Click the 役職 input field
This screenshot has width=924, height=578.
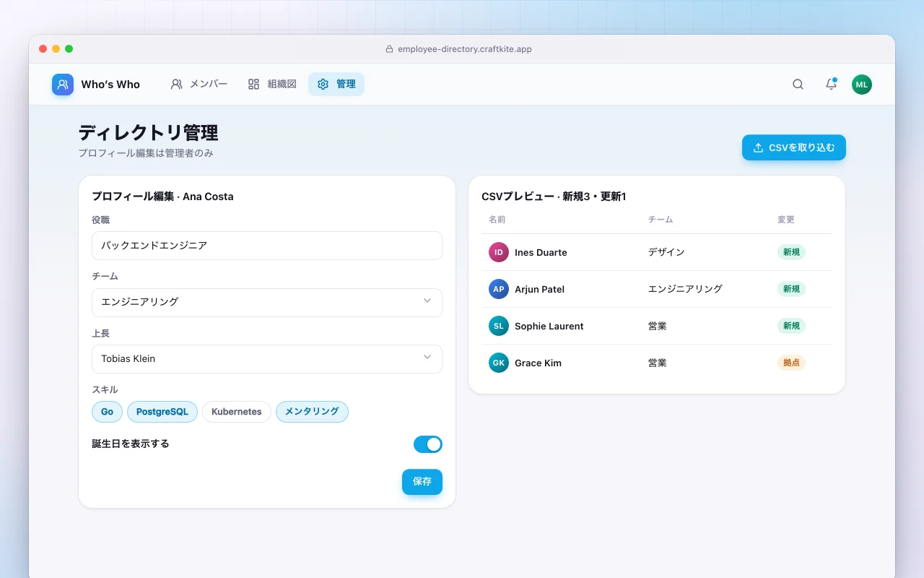tap(267, 246)
